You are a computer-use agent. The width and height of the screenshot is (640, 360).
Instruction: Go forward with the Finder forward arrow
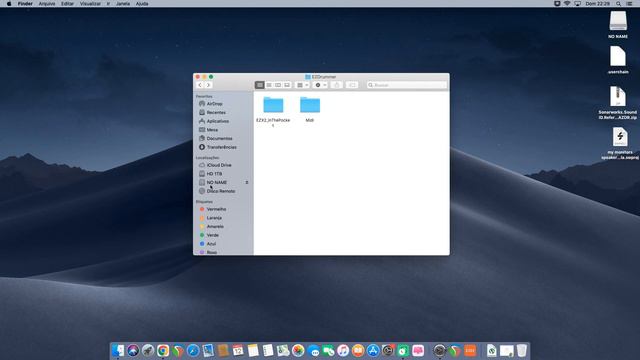point(208,85)
